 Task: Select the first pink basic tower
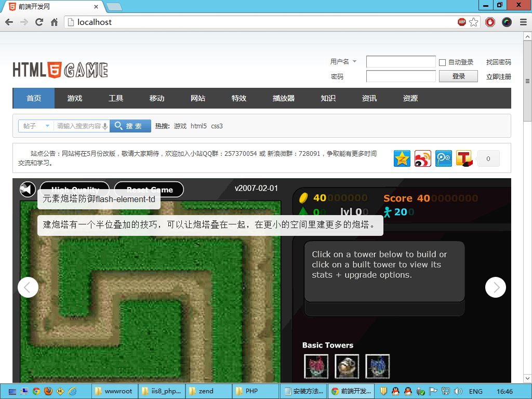click(x=316, y=366)
